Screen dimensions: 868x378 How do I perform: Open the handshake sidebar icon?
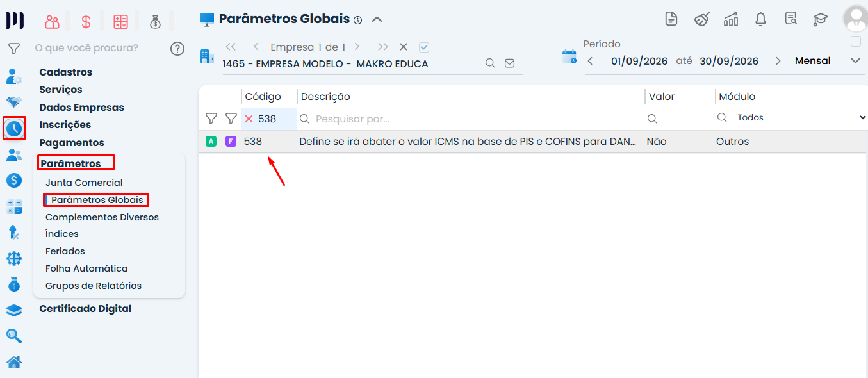coord(14,102)
